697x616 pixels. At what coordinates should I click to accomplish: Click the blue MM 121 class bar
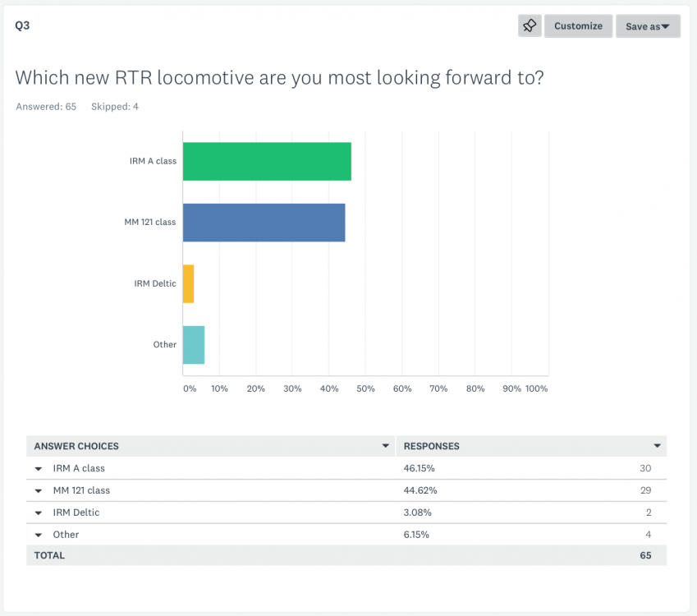[x=264, y=223]
